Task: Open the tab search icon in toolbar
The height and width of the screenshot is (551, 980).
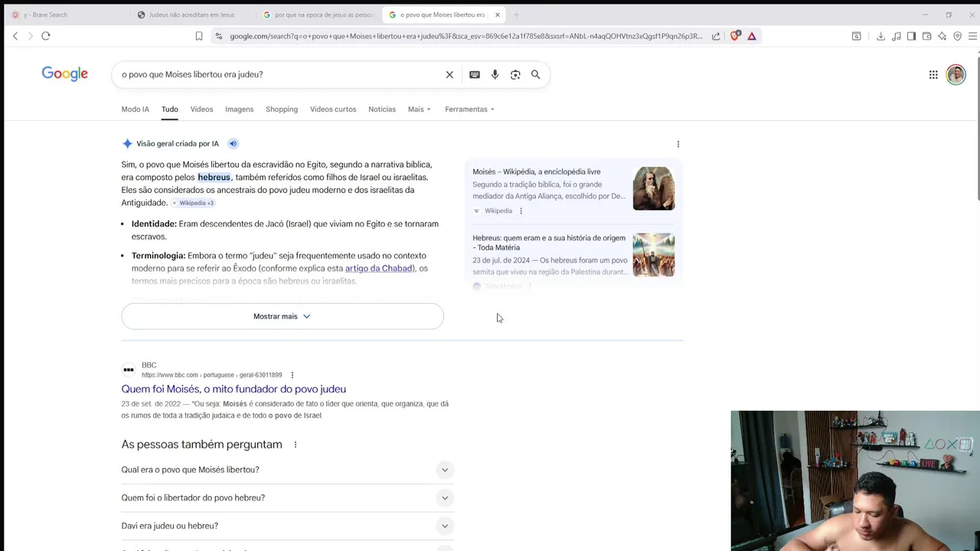Action: click(857, 36)
